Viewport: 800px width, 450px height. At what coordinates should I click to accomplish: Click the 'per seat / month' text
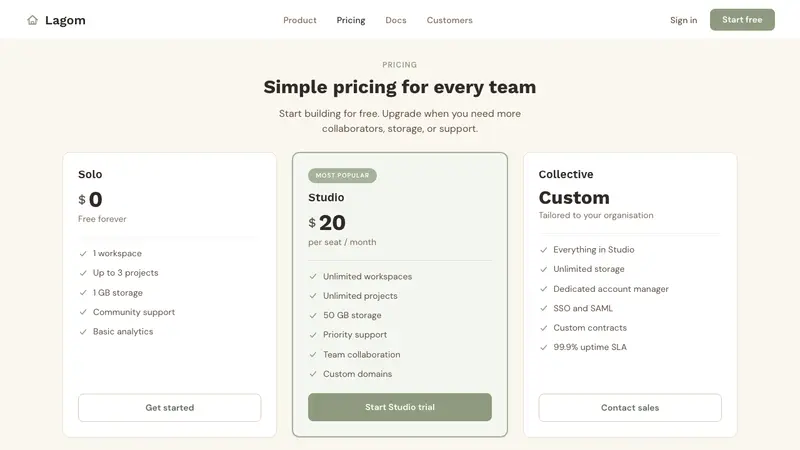coord(342,242)
